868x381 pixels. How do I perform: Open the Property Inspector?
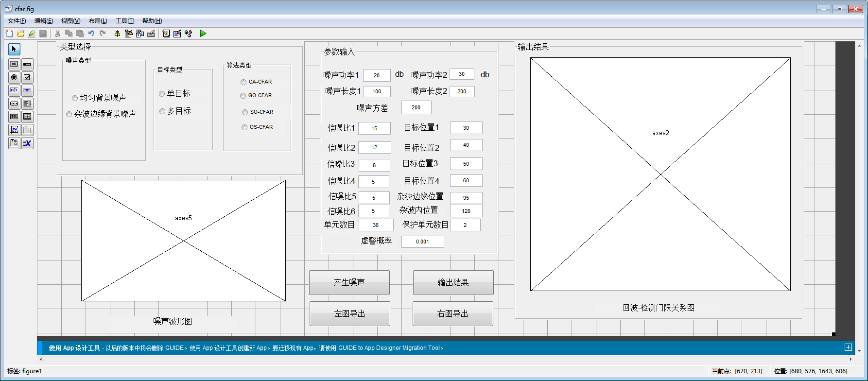177,34
